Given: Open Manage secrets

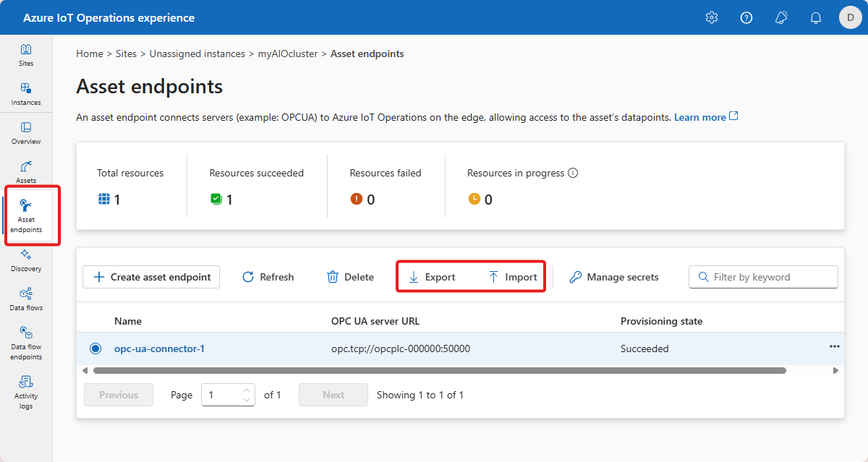Looking at the screenshot, I should pos(614,277).
